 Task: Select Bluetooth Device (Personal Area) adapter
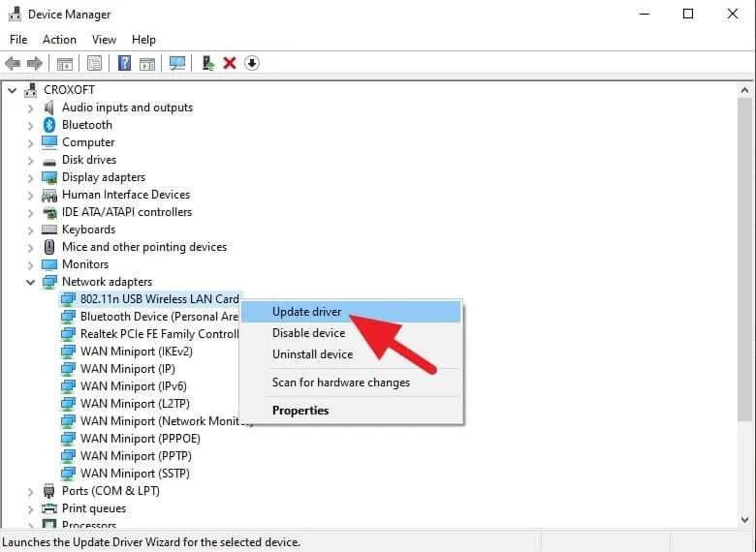pos(159,317)
